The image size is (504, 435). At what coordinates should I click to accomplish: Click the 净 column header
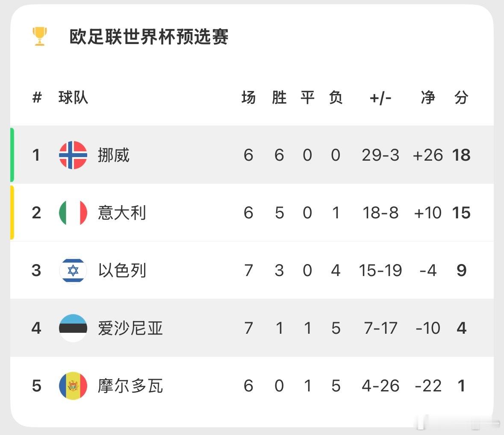[428, 98]
